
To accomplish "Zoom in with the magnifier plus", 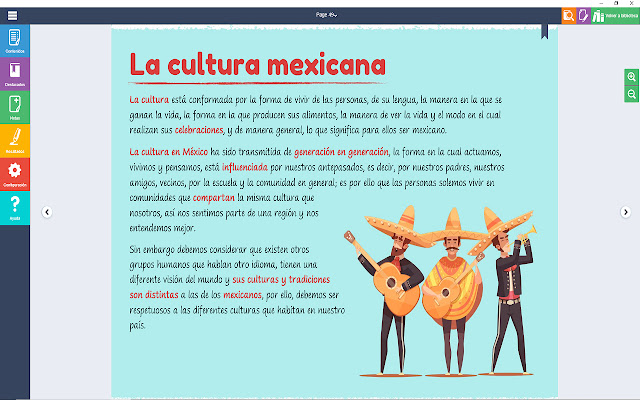I will tap(631, 77).
